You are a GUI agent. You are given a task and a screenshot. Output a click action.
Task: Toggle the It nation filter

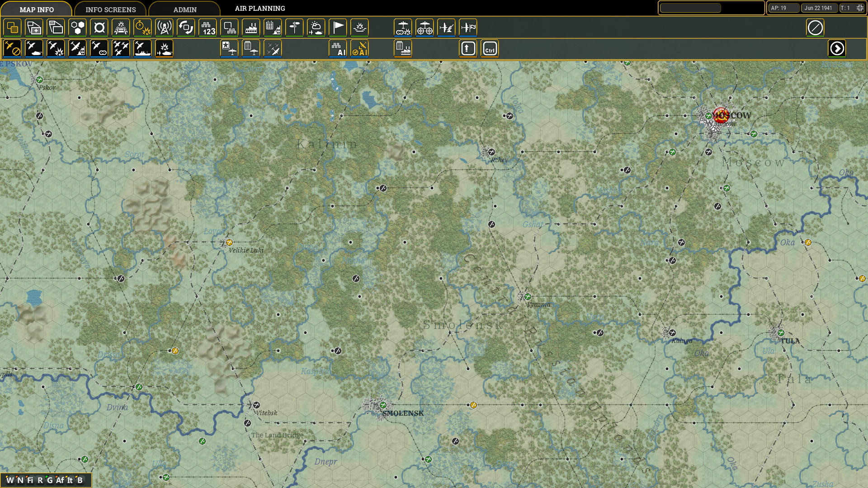coord(70,480)
